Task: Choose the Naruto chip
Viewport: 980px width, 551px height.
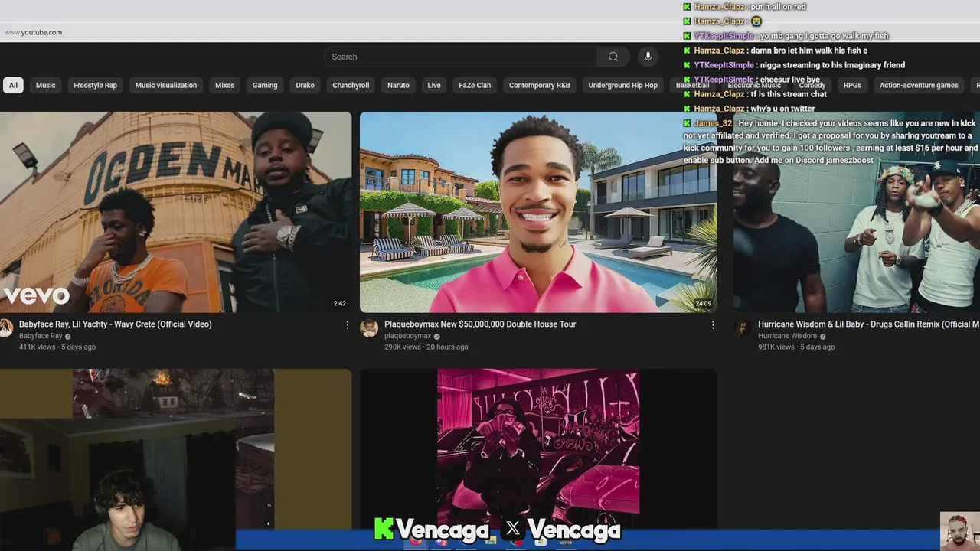Action: pos(398,86)
